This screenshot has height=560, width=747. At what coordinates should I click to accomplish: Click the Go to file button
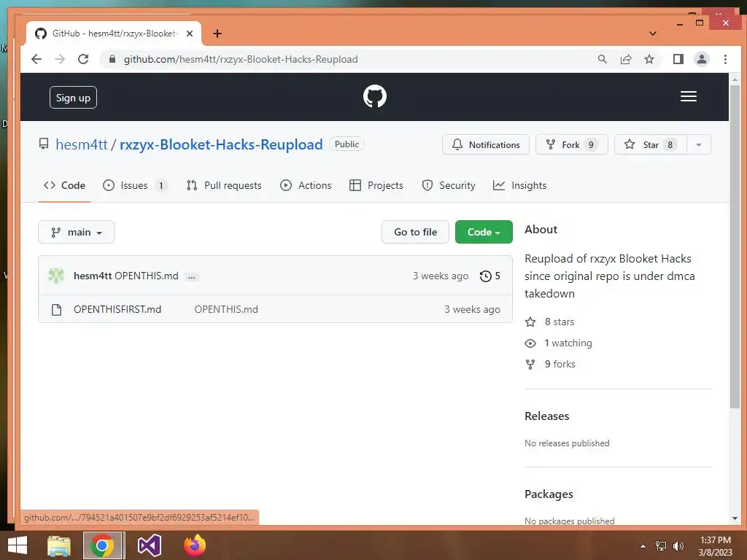(415, 232)
